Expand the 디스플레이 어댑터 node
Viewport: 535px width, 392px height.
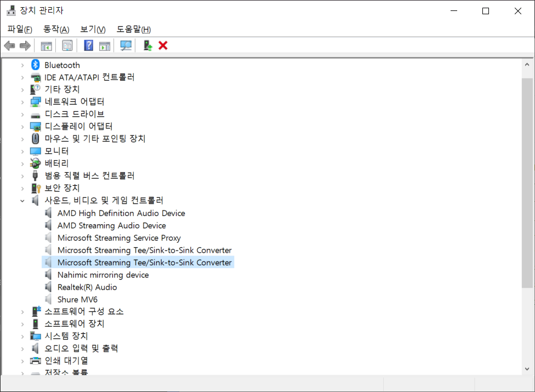(x=22, y=127)
